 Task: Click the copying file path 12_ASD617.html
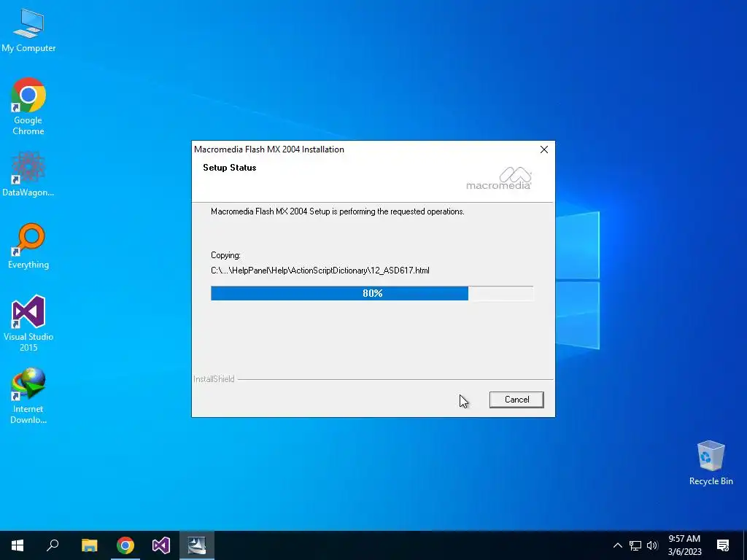coord(320,271)
